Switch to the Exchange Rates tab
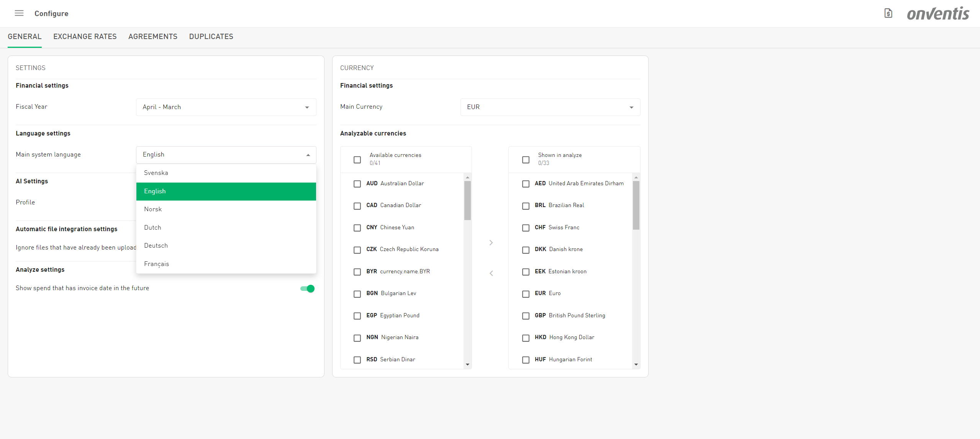 [85, 37]
